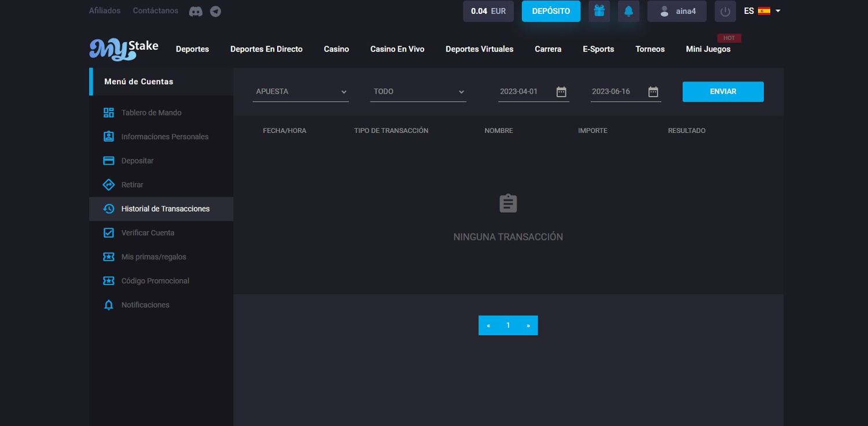
Task: Open calendar for start date 2023-04-01
Action: coord(561,92)
